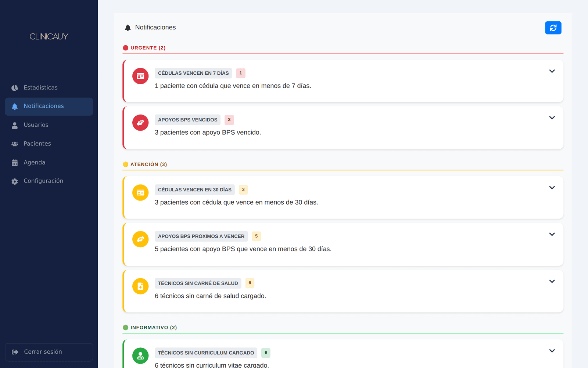Click text '3 pacientes con apoyo BPS vencido.'

[x=208, y=132]
